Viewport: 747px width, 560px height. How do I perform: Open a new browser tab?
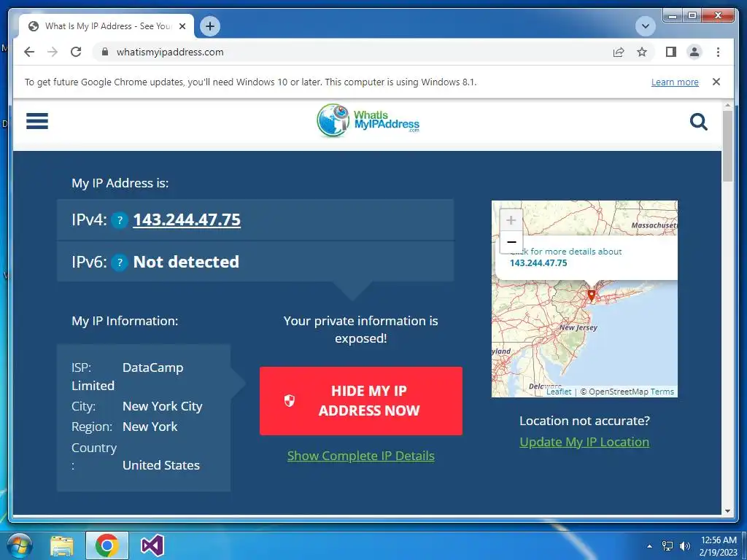pyautogui.click(x=210, y=26)
